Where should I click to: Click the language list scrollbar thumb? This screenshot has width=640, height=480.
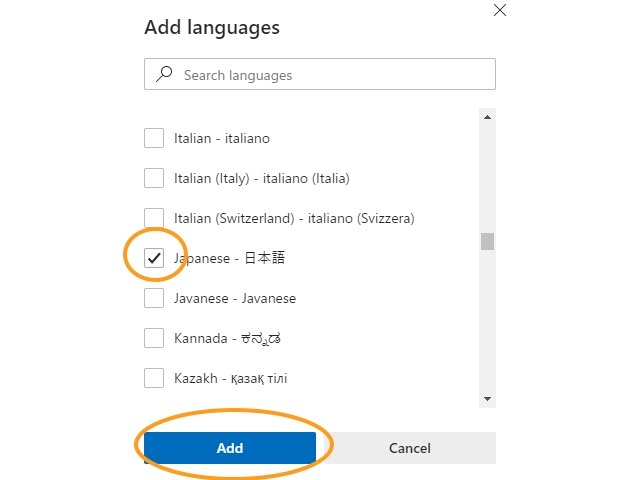click(487, 241)
